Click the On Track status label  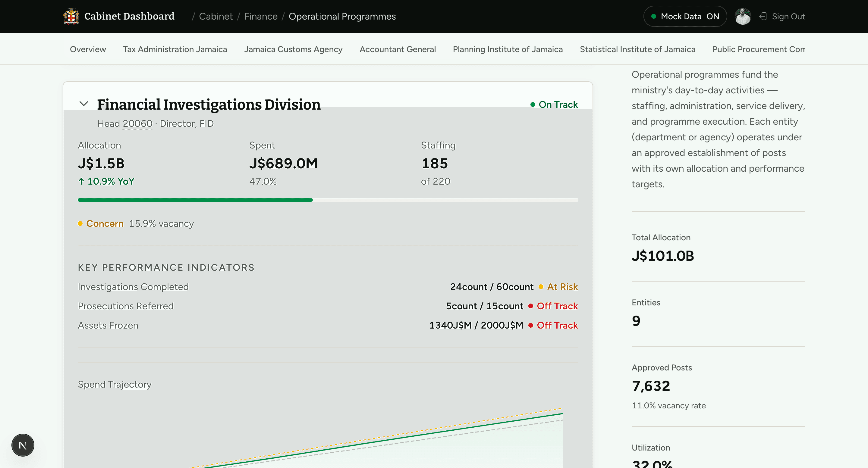[x=558, y=105]
